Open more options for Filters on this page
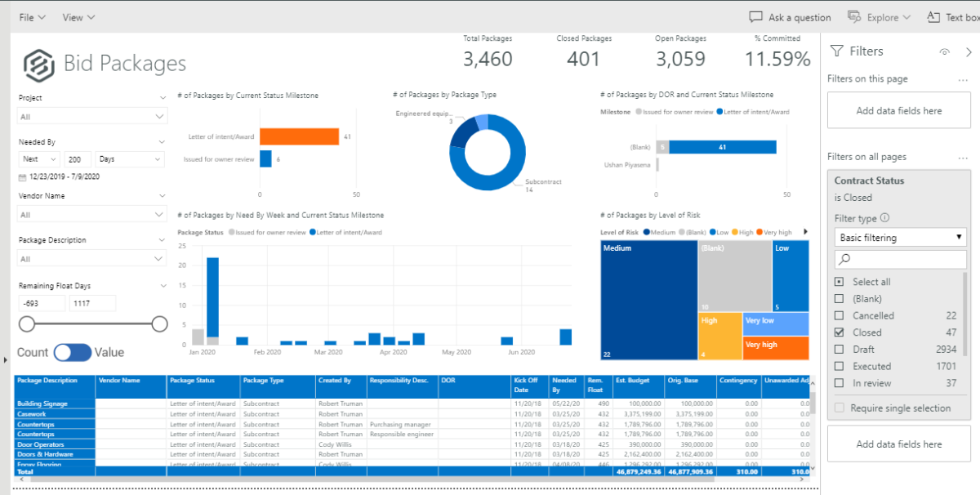The width and height of the screenshot is (980, 495). click(963, 79)
